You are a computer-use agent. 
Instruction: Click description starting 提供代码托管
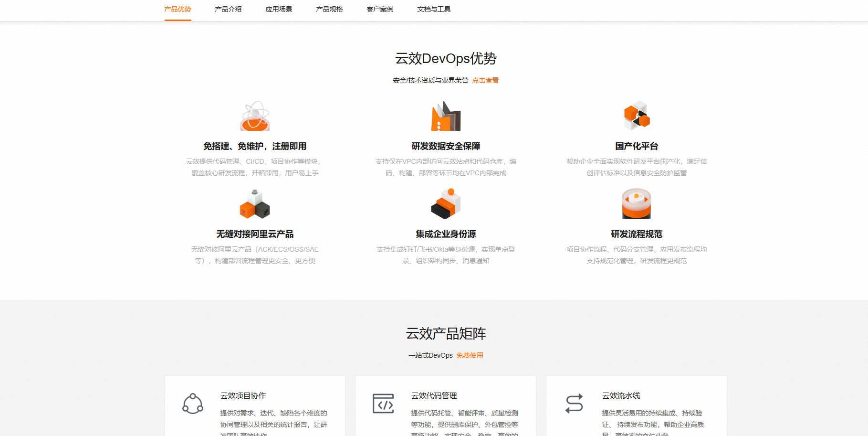point(464,422)
